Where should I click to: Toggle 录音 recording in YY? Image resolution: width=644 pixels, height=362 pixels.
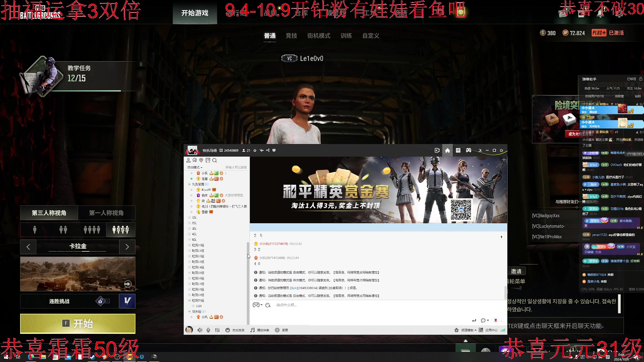pos(281,330)
